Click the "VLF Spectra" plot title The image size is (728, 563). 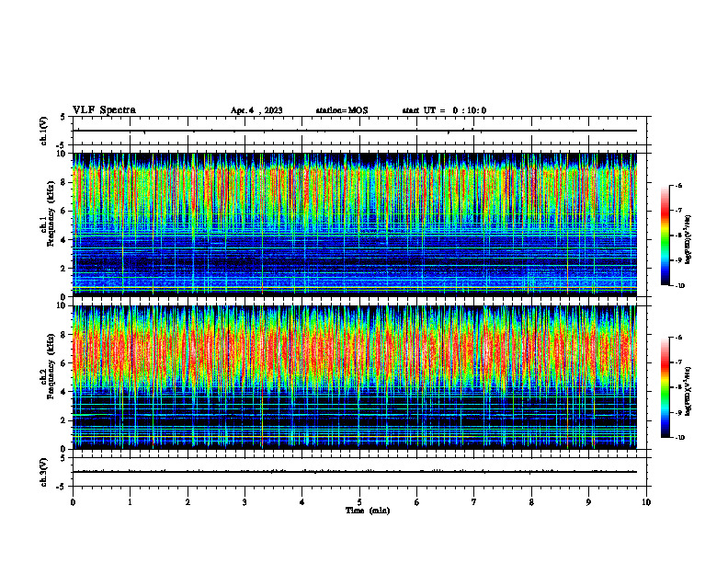click(104, 110)
